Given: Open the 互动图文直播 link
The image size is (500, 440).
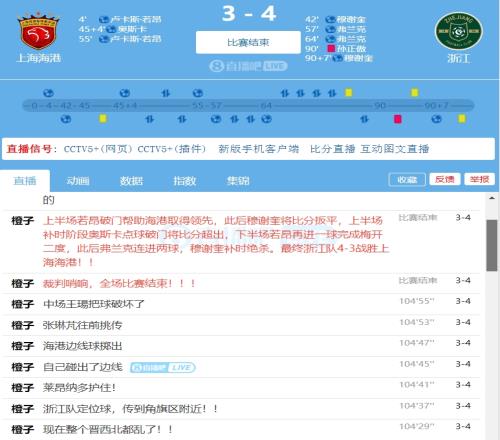Looking at the screenshot, I should click(x=395, y=149).
